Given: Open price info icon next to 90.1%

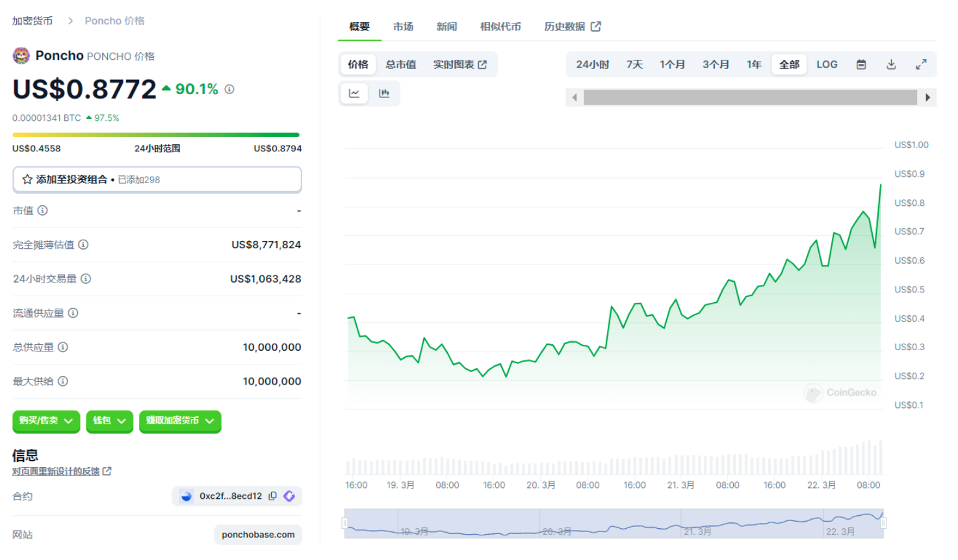Looking at the screenshot, I should coord(229,89).
